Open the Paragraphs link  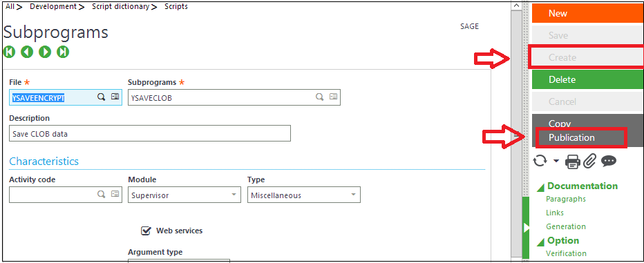click(x=565, y=199)
